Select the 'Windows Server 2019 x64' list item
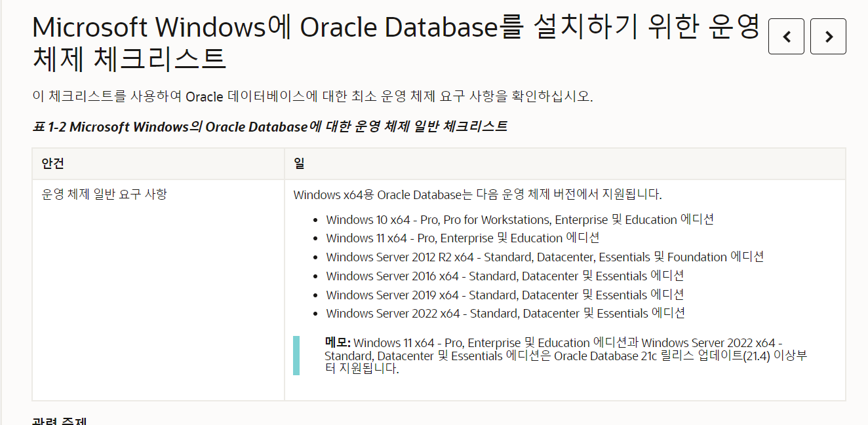This screenshot has width=868, height=425. (505, 295)
